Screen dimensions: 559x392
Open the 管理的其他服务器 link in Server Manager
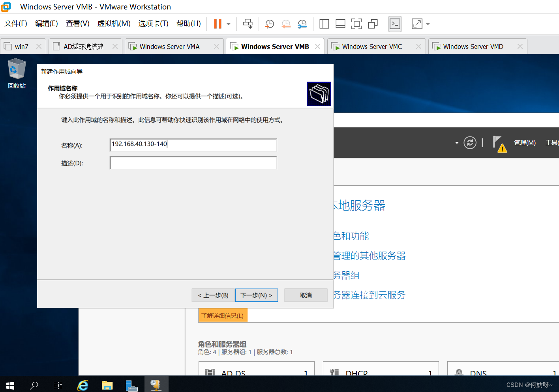tap(370, 256)
